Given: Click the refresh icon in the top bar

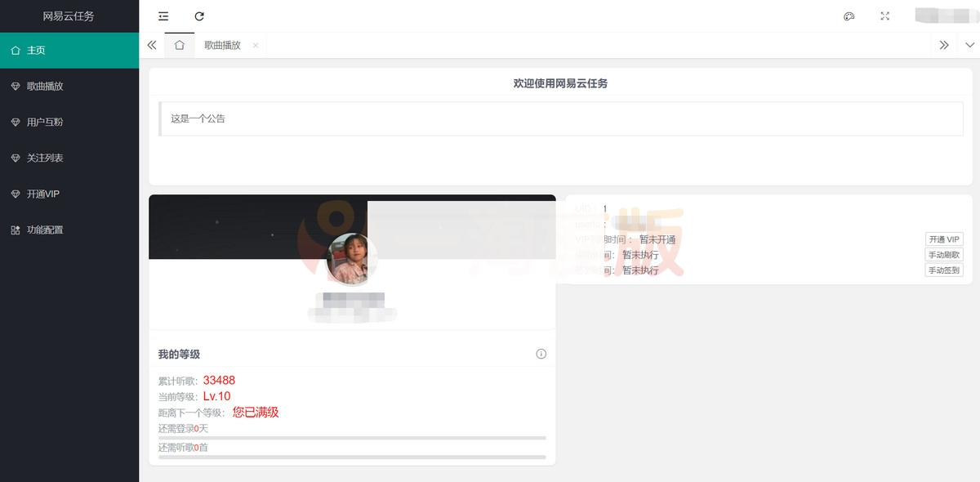Looking at the screenshot, I should click(x=199, y=16).
